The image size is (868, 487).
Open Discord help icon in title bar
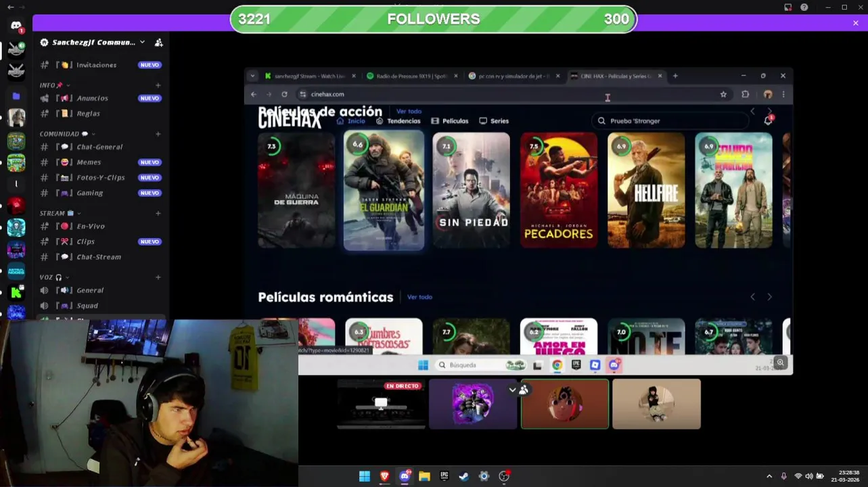click(x=804, y=7)
